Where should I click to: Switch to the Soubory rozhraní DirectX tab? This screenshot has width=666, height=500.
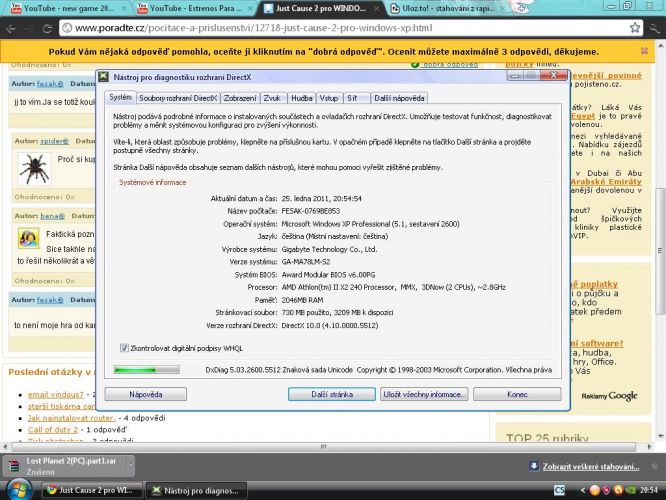(x=178, y=98)
